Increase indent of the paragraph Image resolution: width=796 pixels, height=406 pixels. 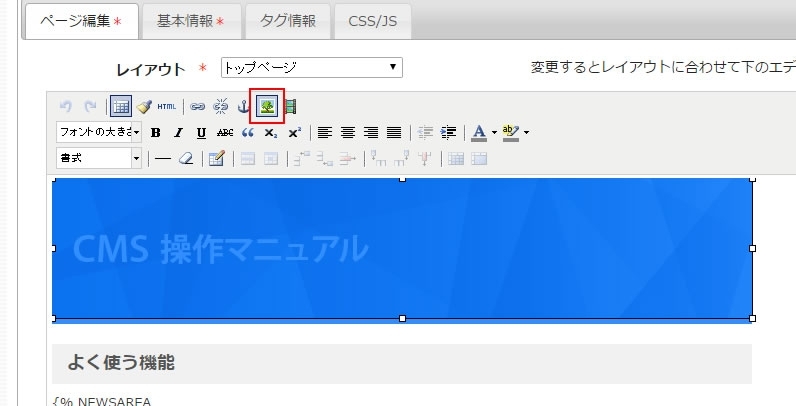click(448, 133)
